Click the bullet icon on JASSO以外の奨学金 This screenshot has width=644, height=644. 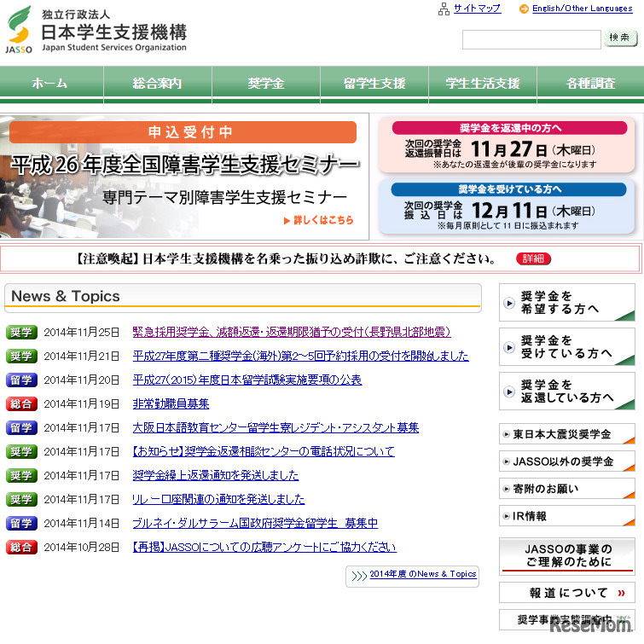(507, 461)
